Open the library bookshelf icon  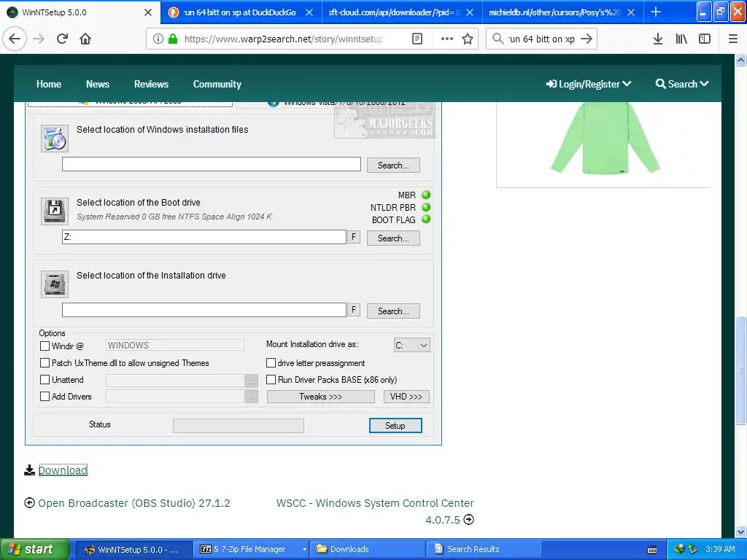coord(681,39)
